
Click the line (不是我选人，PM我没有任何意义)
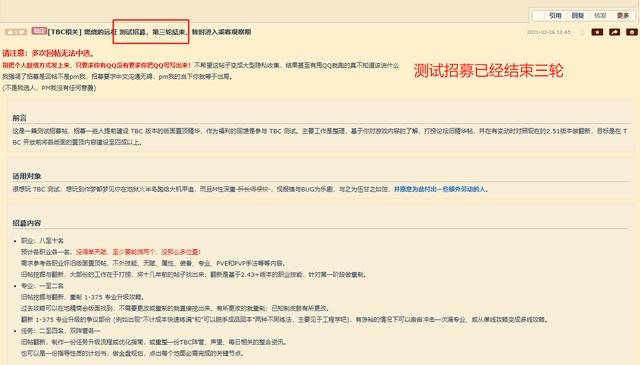pos(49,88)
